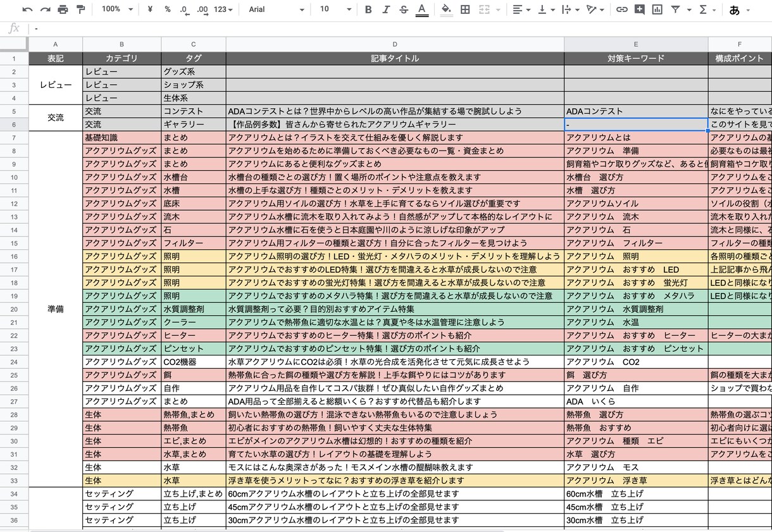Activate the paint format tool
The width and height of the screenshot is (772, 532).
pyautogui.click(x=80, y=9)
